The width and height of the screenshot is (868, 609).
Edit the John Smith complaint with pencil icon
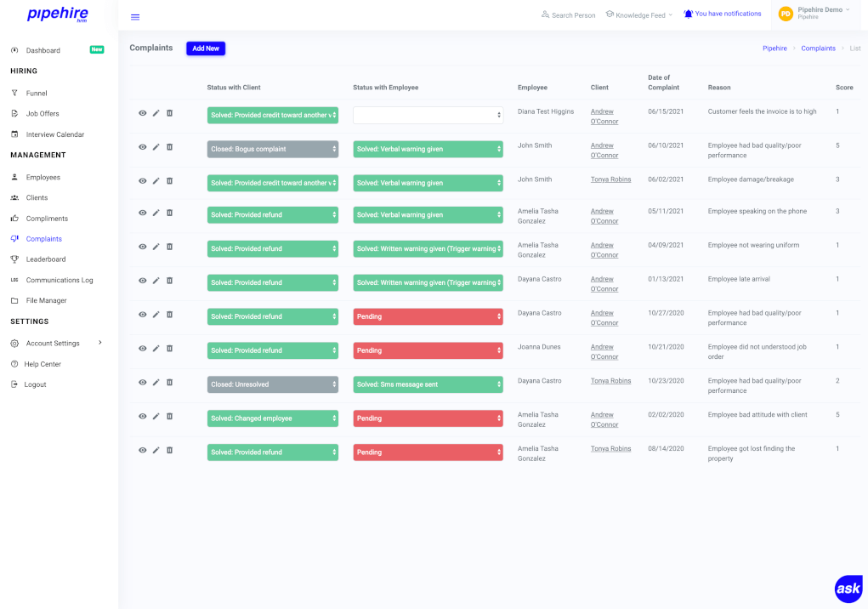(x=156, y=145)
